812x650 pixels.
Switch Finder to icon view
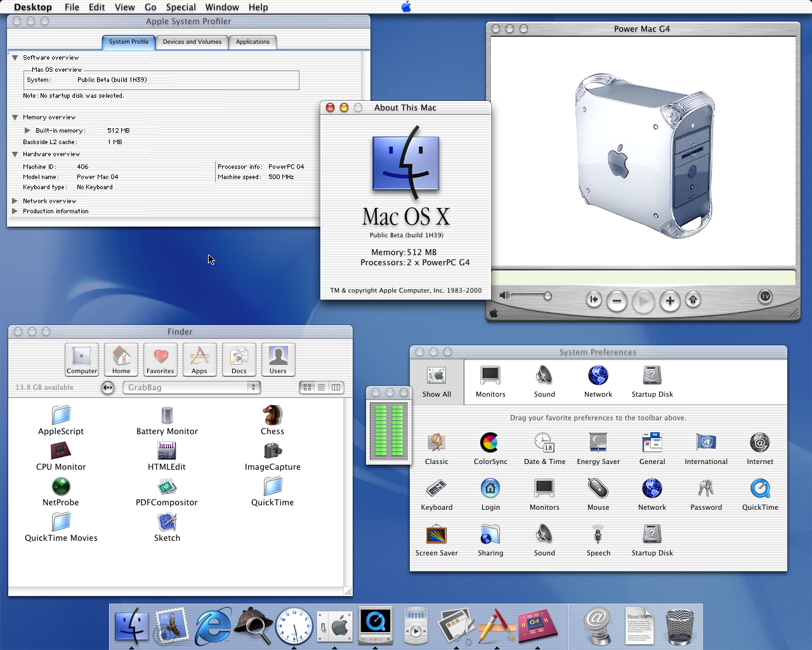pos(307,387)
